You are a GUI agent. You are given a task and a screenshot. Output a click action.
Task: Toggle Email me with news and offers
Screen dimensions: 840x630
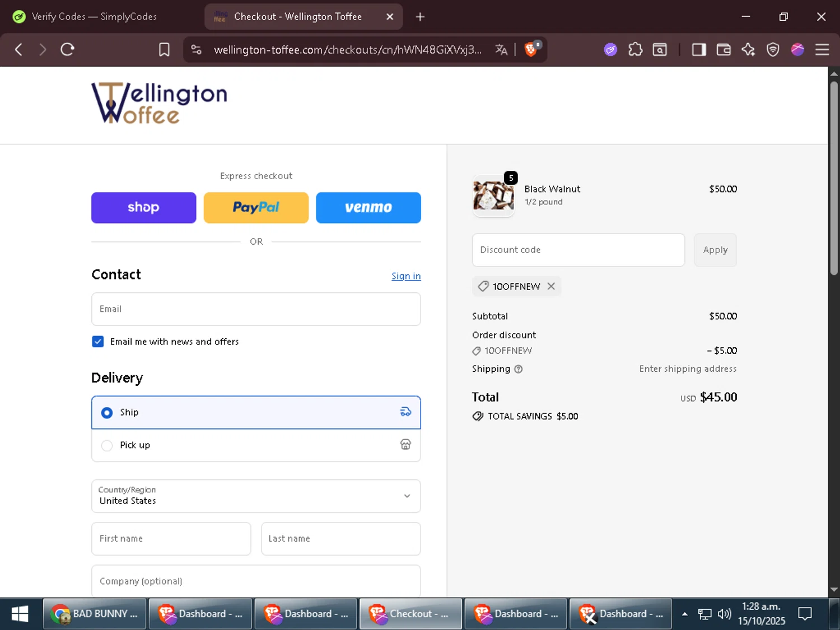coord(98,342)
